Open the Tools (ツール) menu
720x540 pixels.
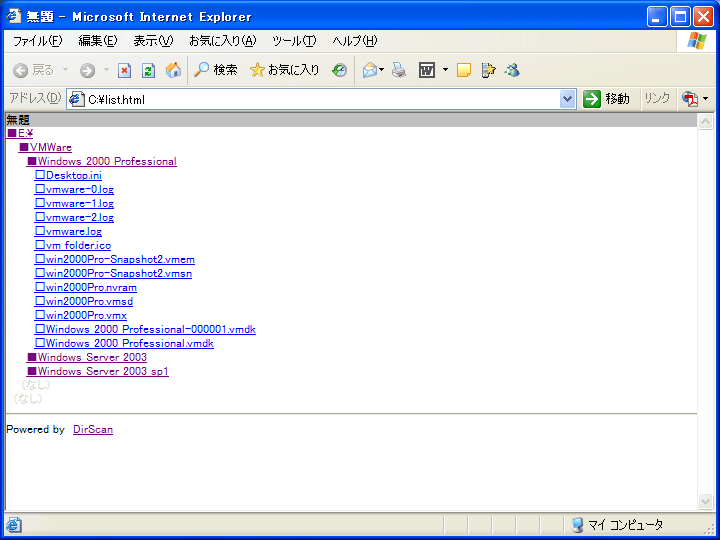point(294,41)
